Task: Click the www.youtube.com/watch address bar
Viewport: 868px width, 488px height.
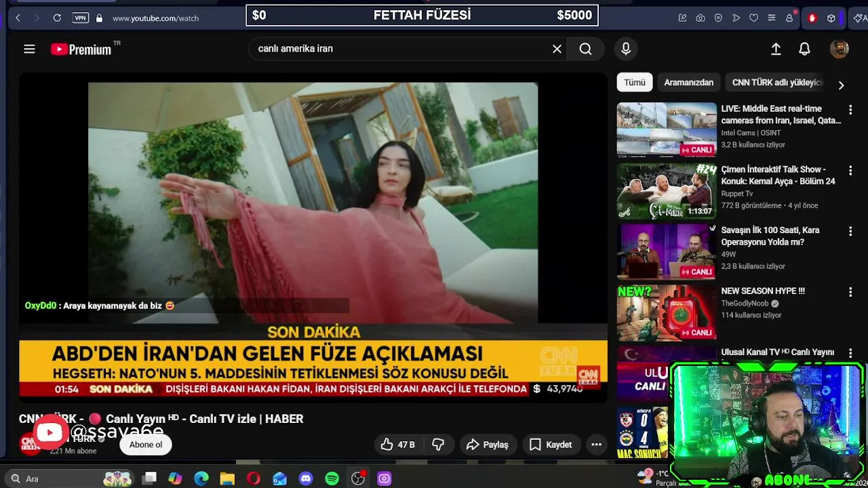Action: (155, 18)
